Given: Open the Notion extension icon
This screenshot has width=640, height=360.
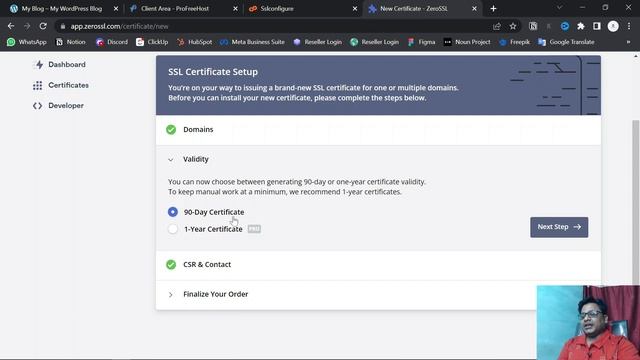Looking at the screenshot, I should pyautogui.click(x=533, y=26).
